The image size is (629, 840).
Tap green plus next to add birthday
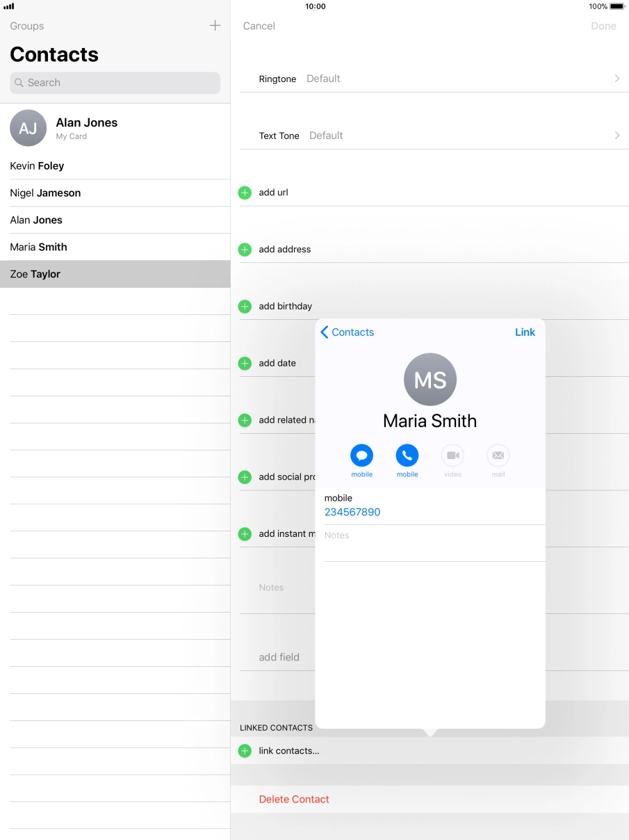(x=245, y=307)
